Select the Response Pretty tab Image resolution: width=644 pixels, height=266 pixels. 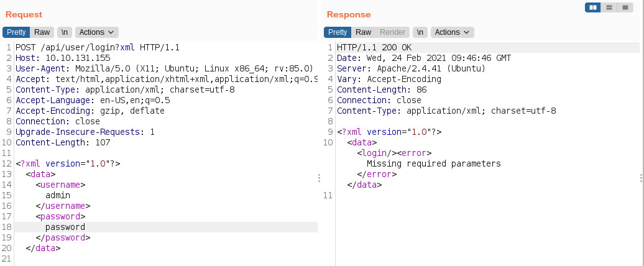(x=338, y=32)
